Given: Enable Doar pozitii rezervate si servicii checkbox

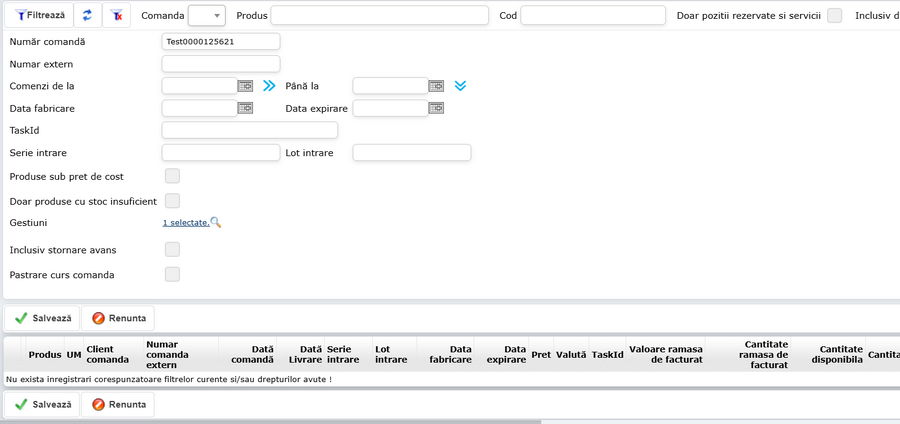Looking at the screenshot, I should (x=834, y=15).
